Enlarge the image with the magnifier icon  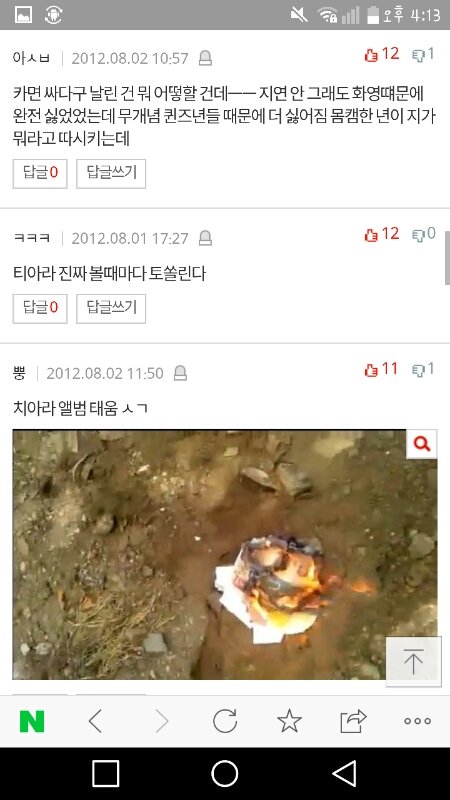[421, 444]
